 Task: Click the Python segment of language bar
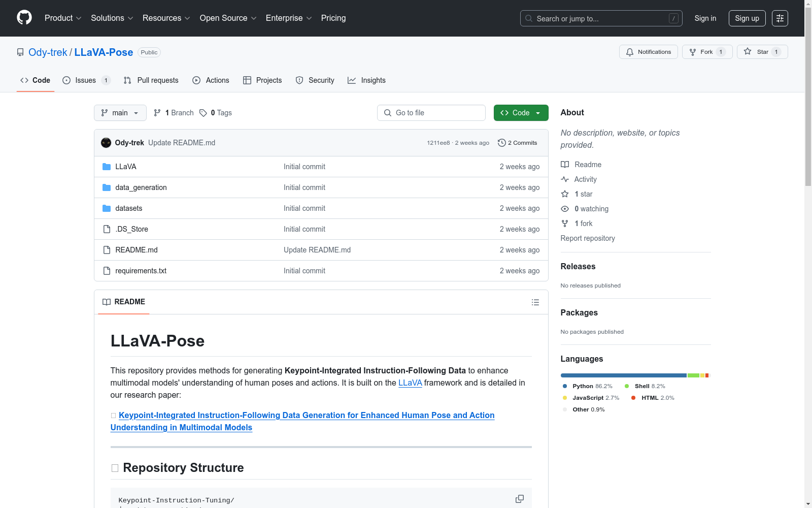tap(624, 375)
